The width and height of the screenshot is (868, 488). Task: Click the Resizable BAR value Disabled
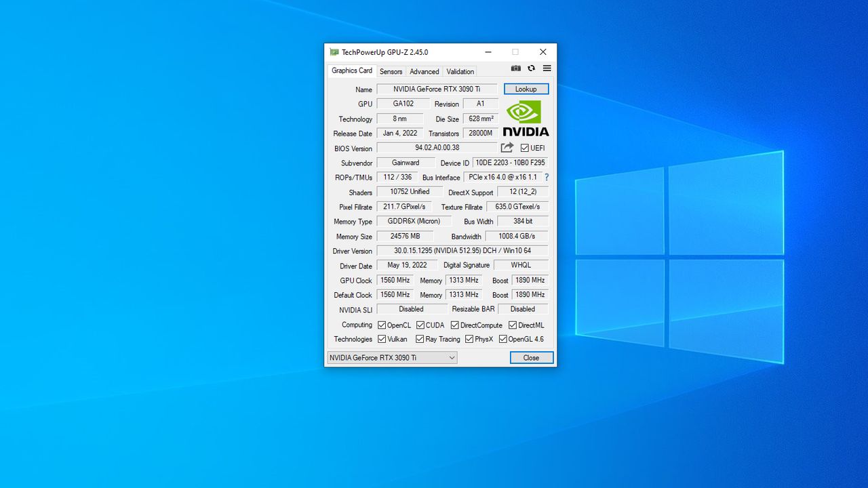pos(523,309)
